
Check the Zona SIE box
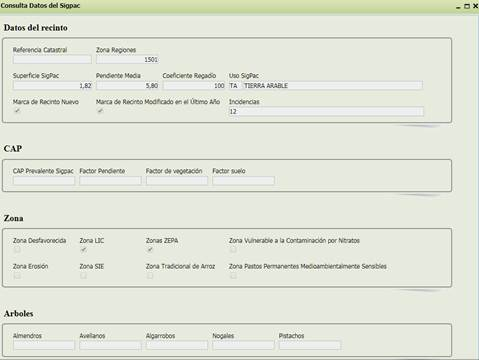click(83, 276)
